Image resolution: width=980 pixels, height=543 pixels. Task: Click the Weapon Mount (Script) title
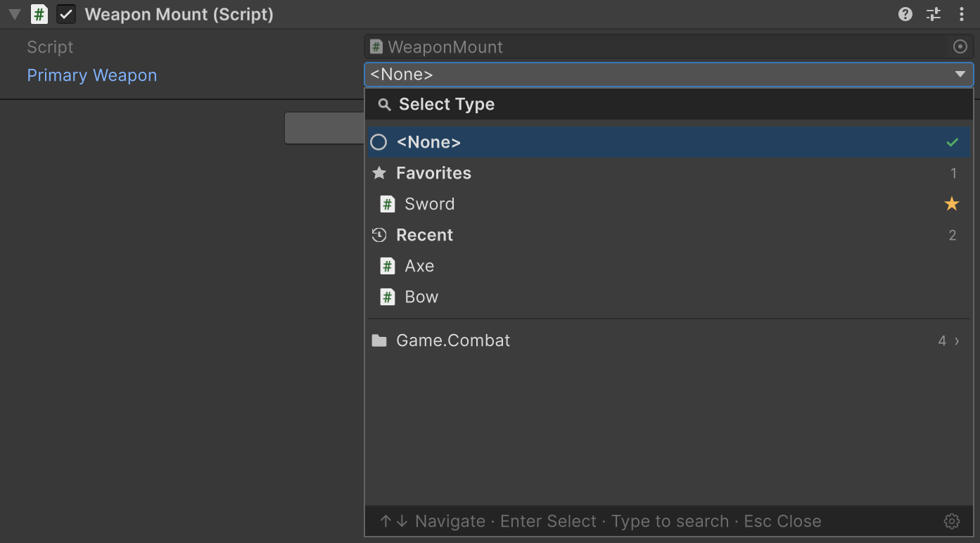point(179,14)
